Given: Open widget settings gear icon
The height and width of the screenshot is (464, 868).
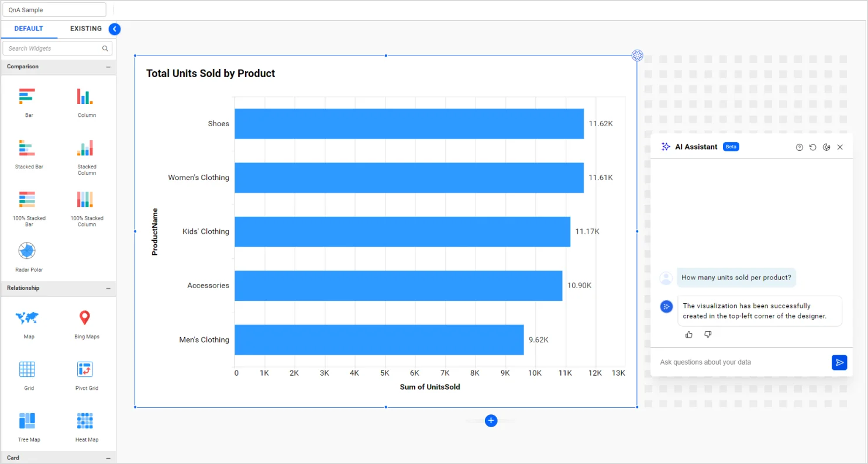Looking at the screenshot, I should 637,56.
